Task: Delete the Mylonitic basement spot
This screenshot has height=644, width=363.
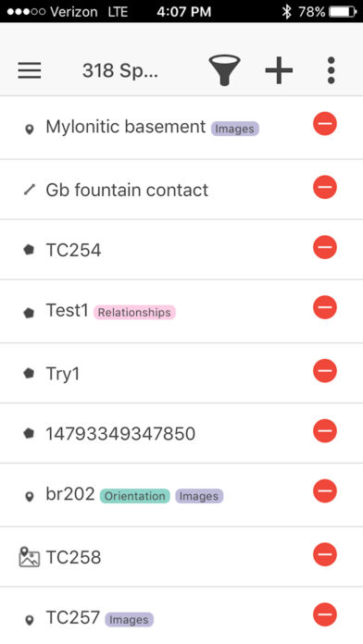Action: 325,124
